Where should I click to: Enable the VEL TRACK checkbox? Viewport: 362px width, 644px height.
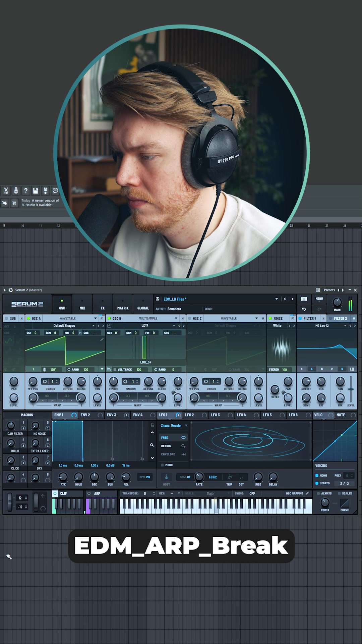tap(115, 370)
